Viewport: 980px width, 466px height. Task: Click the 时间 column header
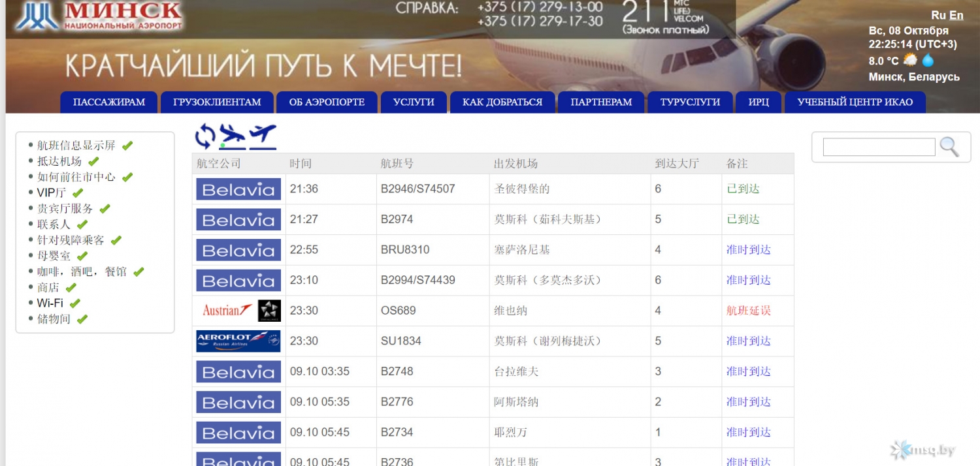pos(301,164)
